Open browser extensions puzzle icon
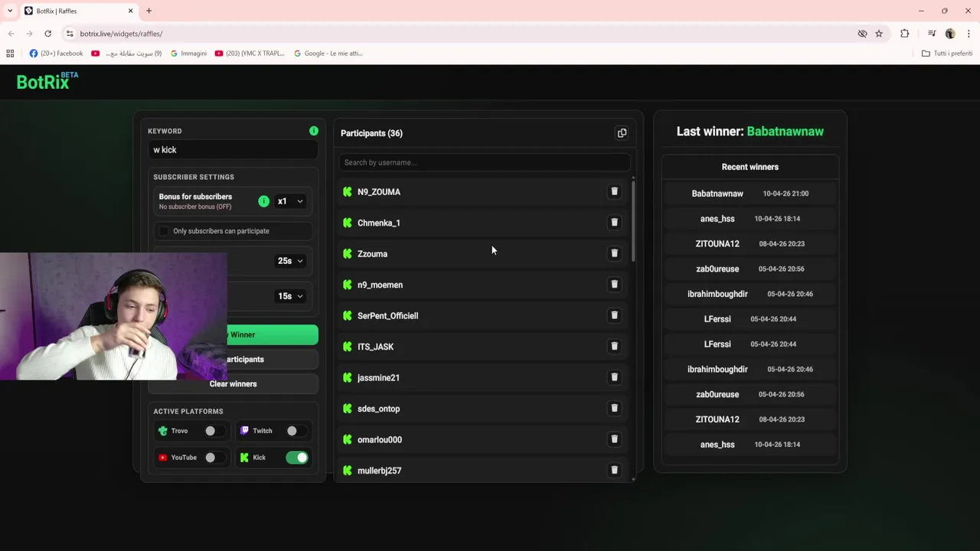Screen dimensions: 980x551 click(x=905, y=34)
